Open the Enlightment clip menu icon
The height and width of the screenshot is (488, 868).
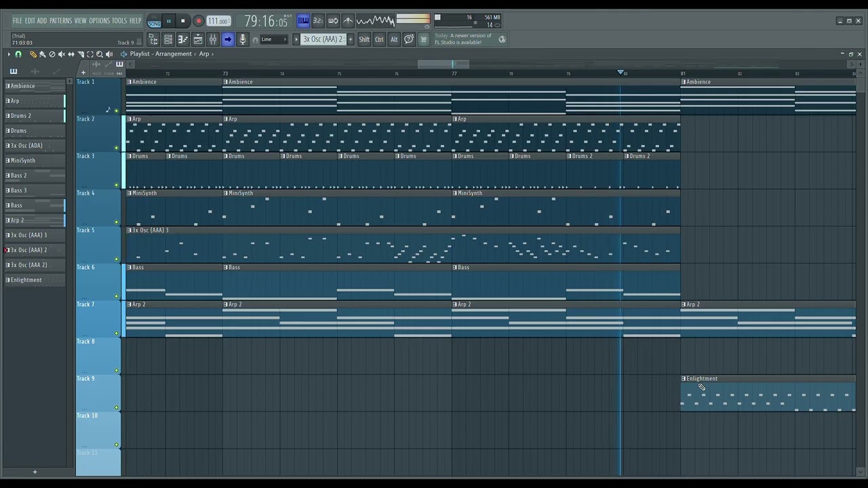(x=684, y=379)
